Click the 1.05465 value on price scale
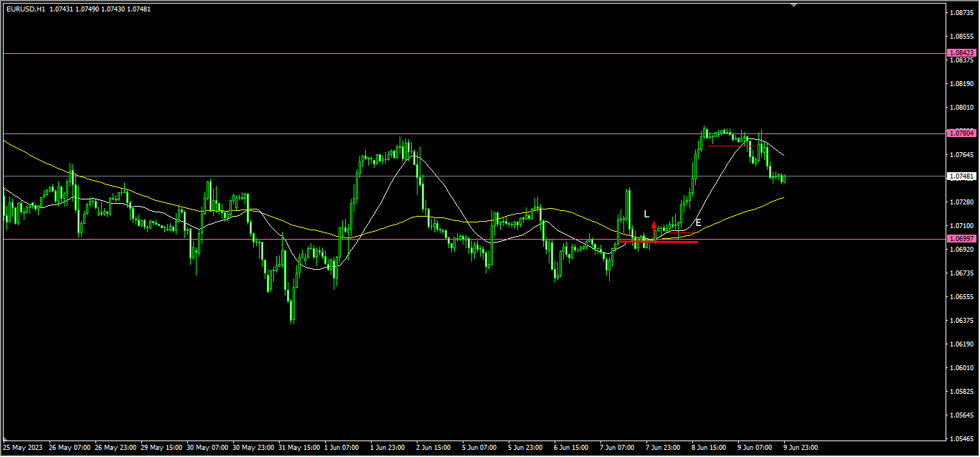Screen dimensions: 980x457 [x=960, y=438]
